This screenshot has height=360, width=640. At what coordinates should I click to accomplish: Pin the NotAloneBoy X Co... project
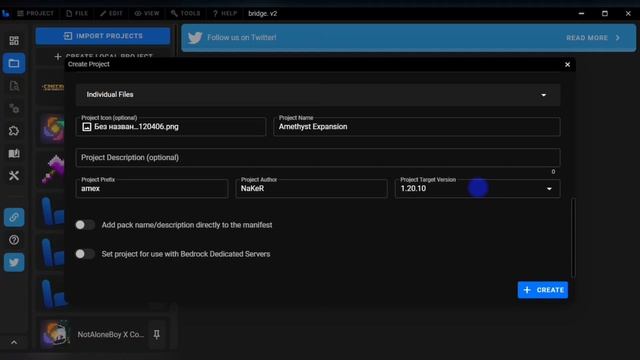(x=157, y=335)
